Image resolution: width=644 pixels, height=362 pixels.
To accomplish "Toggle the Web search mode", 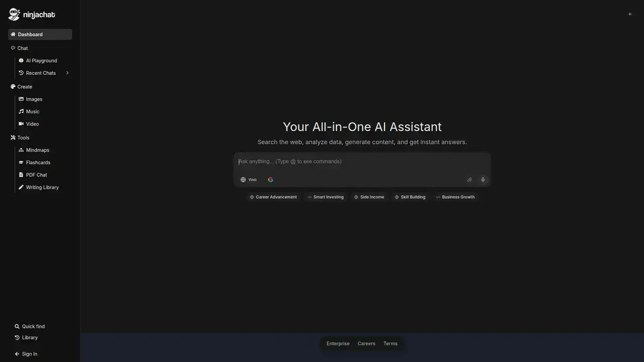I will pyautogui.click(x=249, y=179).
